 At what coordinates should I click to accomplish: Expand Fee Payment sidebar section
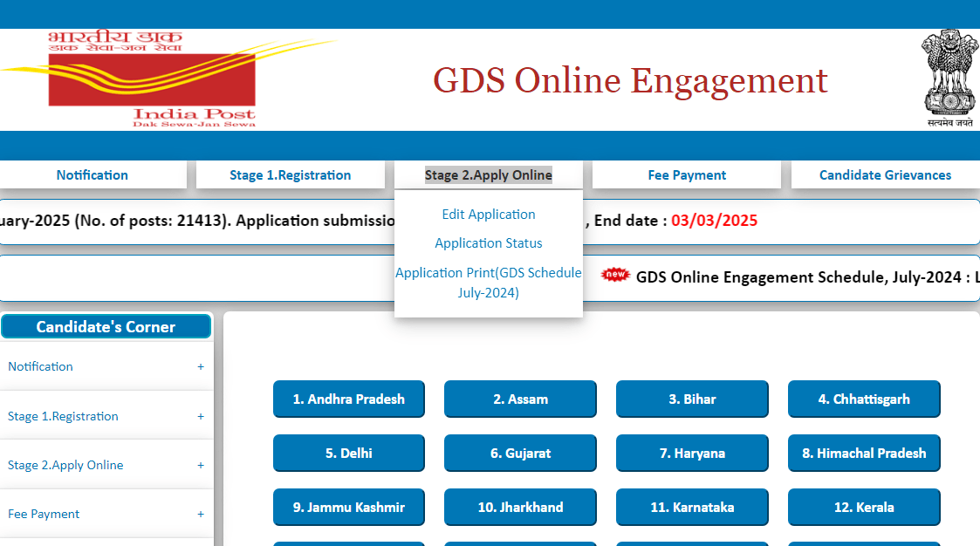[201, 515]
